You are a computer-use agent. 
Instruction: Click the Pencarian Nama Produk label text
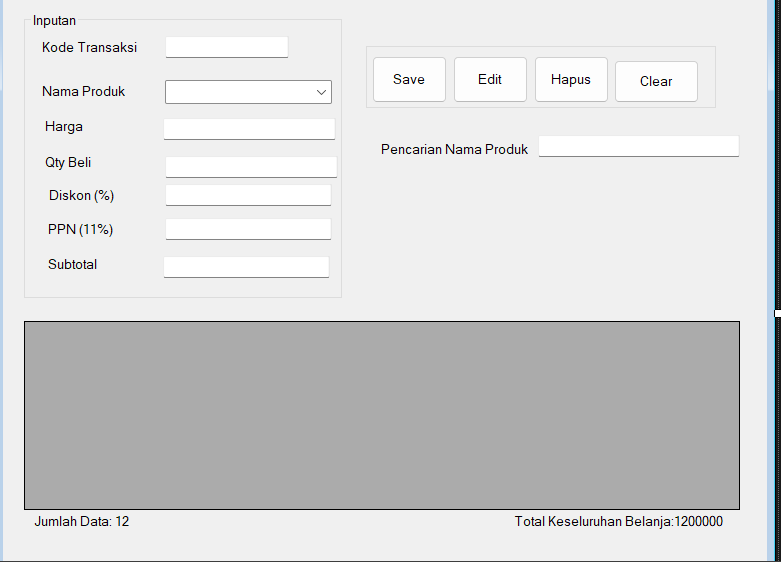(454, 149)
